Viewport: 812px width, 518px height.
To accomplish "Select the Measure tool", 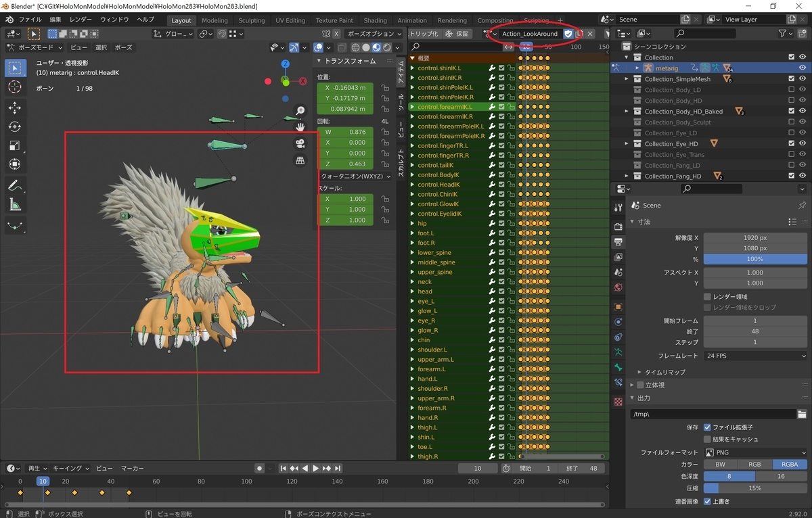I will click(x=16, y=204).
